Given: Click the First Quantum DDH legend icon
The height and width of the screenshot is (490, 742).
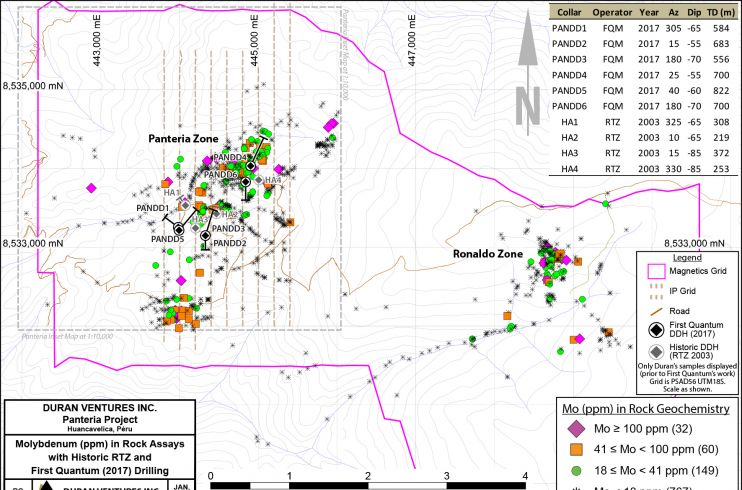Looking at the screenshot, I should click(x=656, y=330).
